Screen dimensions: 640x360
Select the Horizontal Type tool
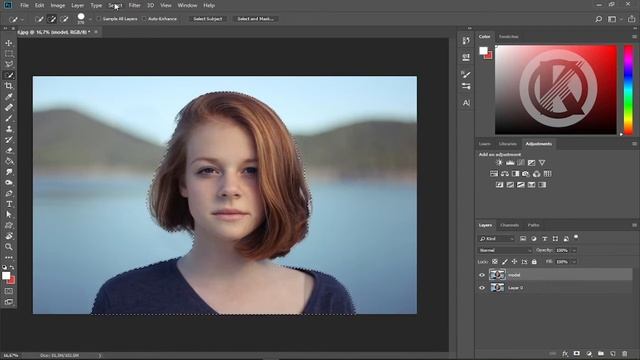9,204
